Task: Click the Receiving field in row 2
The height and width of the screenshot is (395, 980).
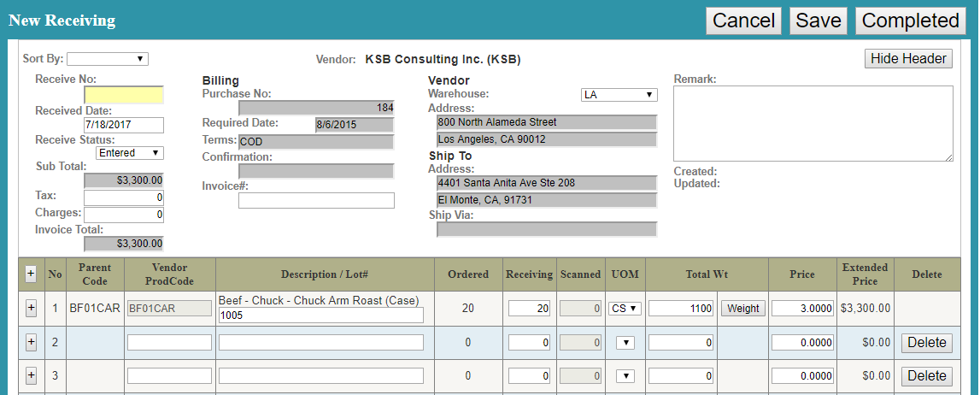Action: (x=530, y=343)
